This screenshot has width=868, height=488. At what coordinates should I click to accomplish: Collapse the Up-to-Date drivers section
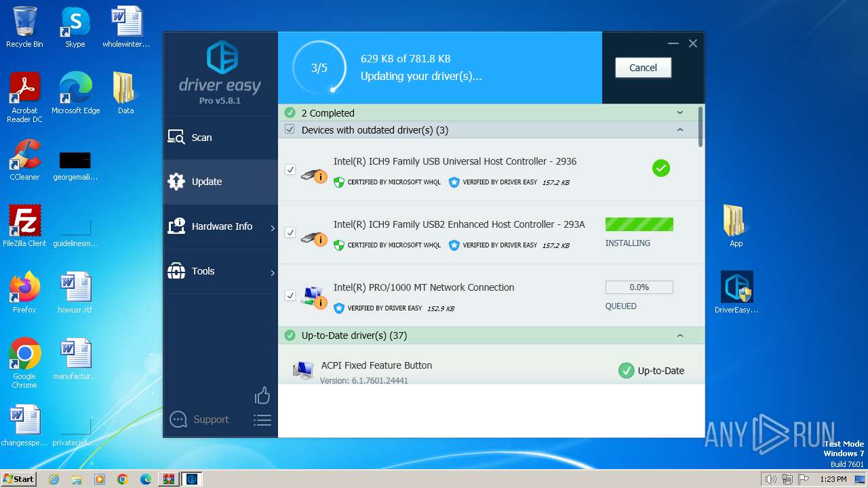click(680, 335)
